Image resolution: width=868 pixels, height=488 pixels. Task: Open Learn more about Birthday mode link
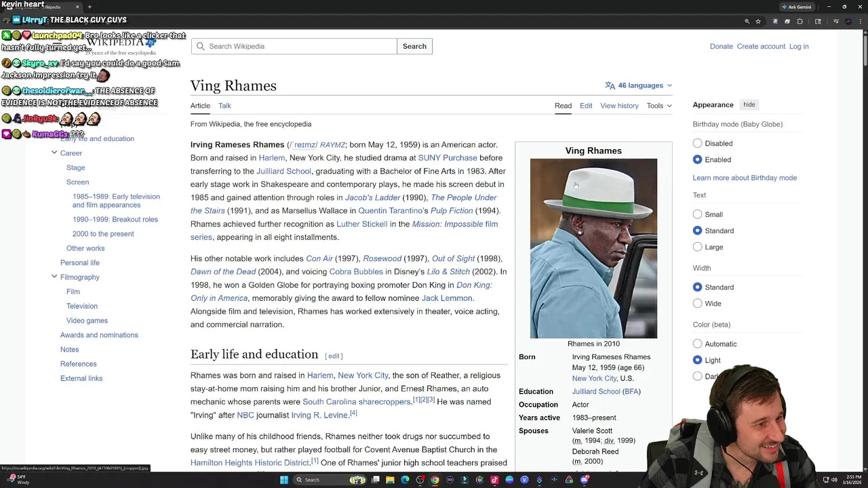click(745, 178)
